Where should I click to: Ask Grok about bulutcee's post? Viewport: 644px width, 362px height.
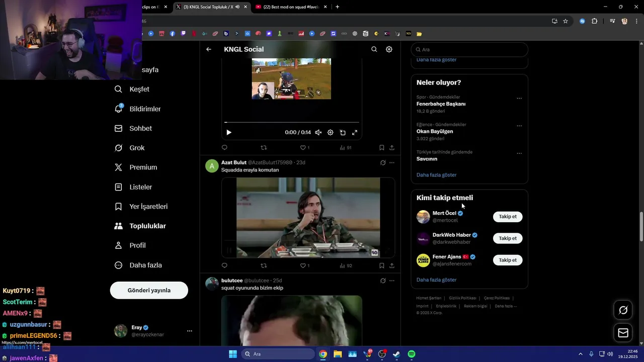[383, 281]
